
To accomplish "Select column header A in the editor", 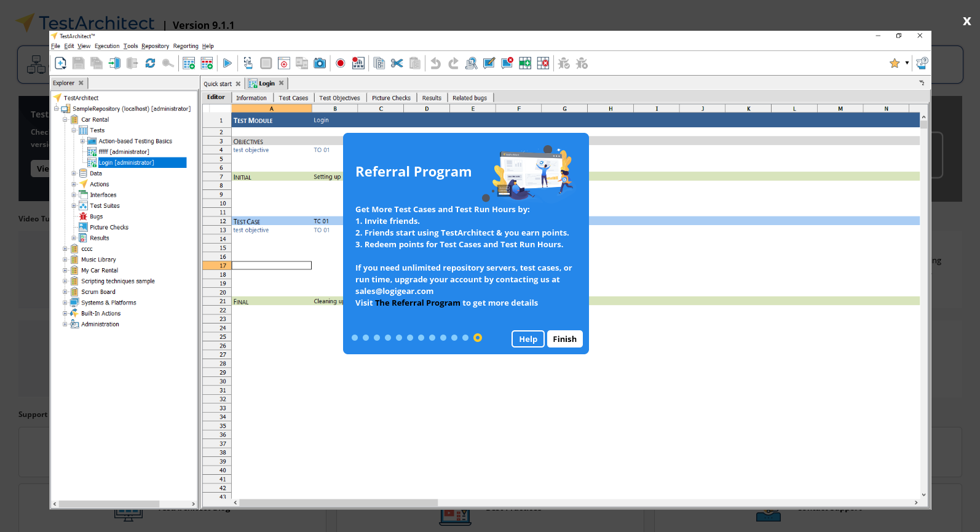I will pos(271,108).
